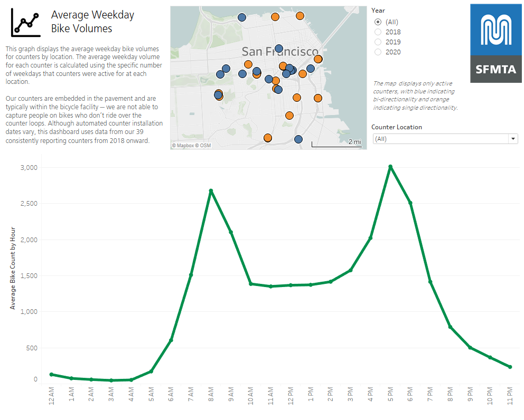524x420 pixels.
Task: Open the Mapbox attribution link
Action: 183,145
